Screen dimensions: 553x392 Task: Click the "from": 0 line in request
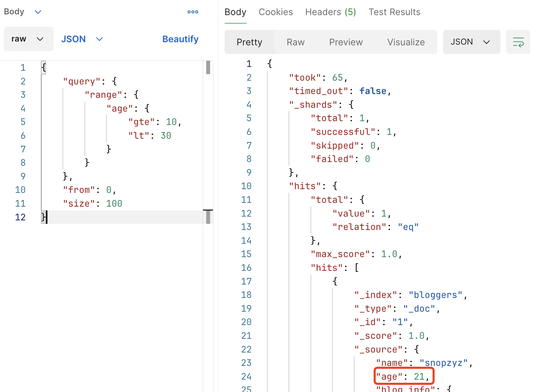[x=90, y=190]
